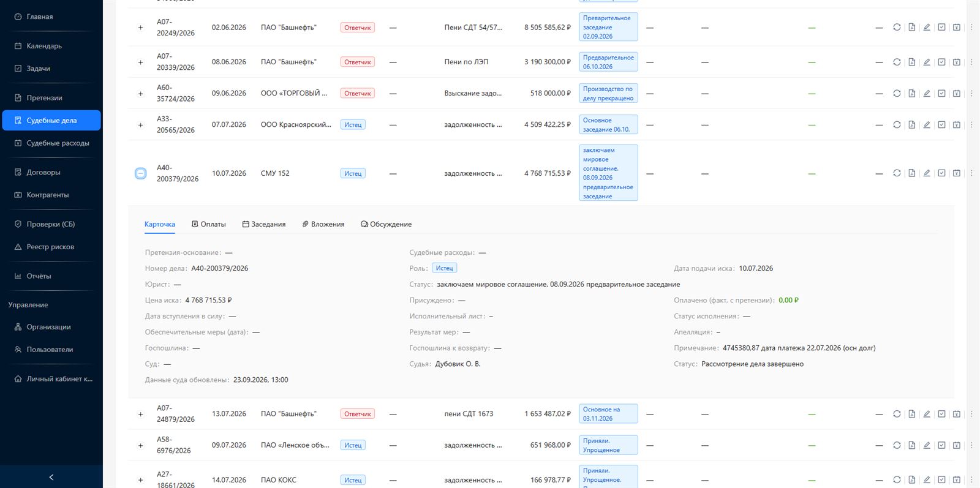
Task: Open Организации under Управление
Action: tap(51, 327)
